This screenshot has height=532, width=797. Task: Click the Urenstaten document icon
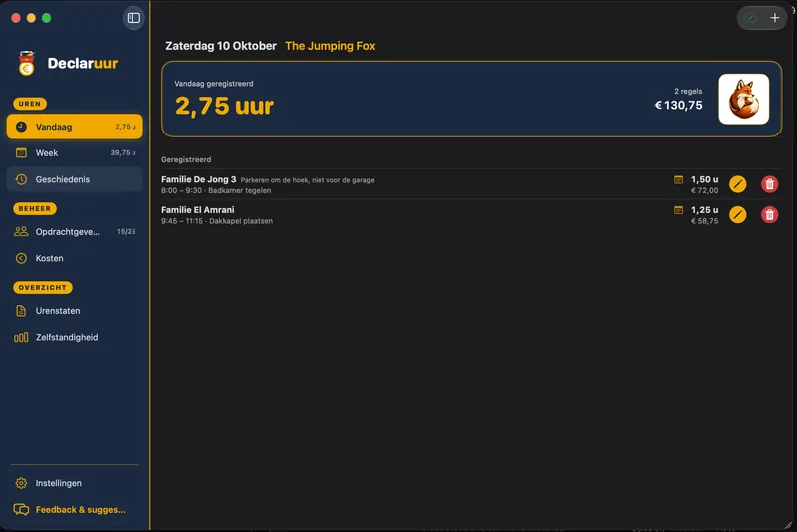(21, 311)
